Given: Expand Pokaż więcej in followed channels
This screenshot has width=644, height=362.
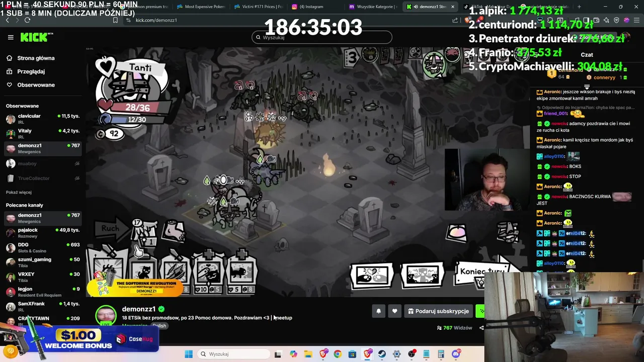Looking at the screenshot, I should [x=19, y=192].
